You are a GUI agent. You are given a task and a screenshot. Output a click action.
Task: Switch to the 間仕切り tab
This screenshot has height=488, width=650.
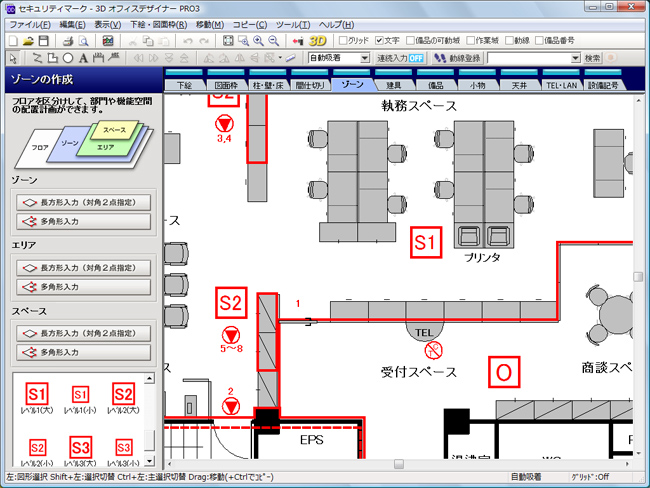pyautogui.click(x=310, y=85)
